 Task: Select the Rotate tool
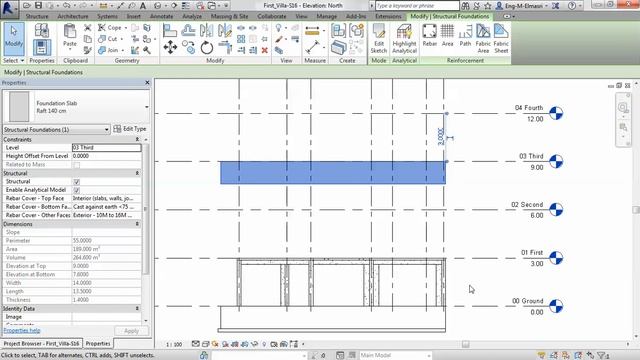207,48
